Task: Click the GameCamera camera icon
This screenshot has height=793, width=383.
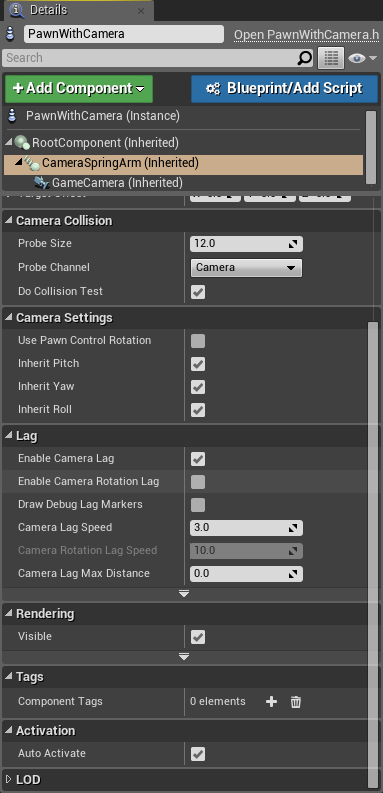Action: coord(41,183)
